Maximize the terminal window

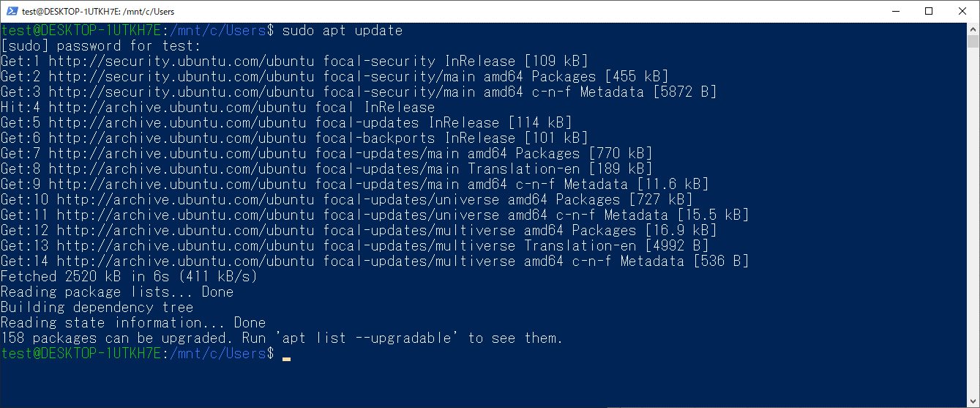pos(929,11)
